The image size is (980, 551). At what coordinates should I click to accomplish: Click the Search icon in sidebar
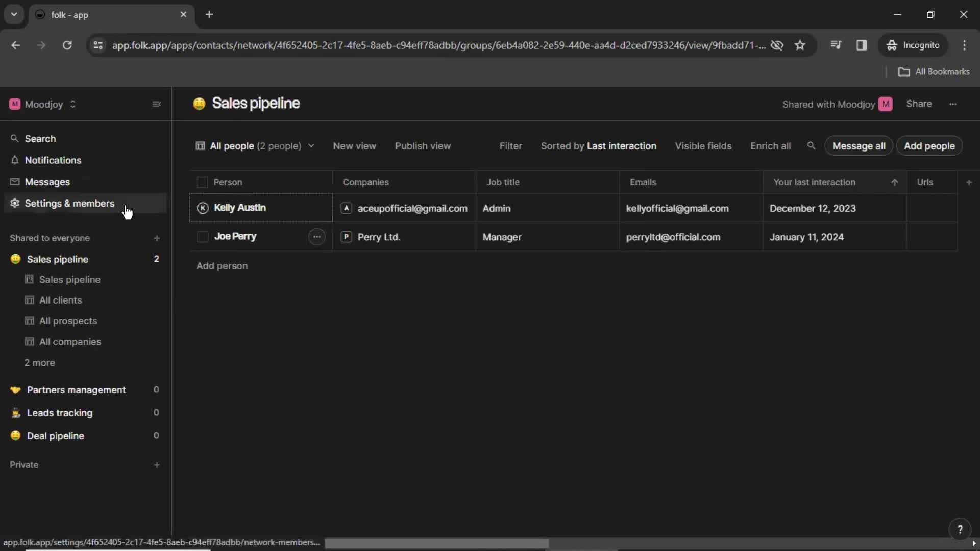click(x=15, y=138)
